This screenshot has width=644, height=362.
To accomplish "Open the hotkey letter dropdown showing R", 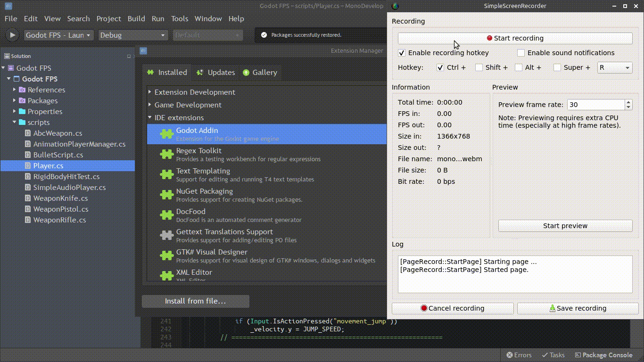I will pyautogui.click(x=614, y=67).
